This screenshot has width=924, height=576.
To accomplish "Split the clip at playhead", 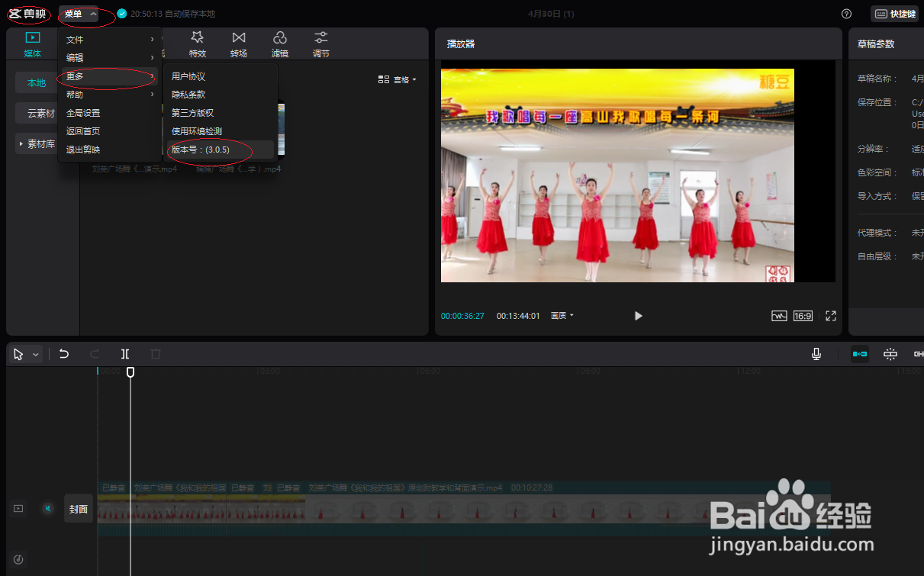I will point(125,354).
